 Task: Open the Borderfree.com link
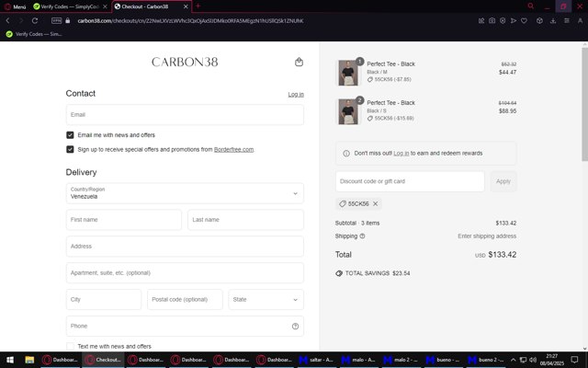pos(233,149)
